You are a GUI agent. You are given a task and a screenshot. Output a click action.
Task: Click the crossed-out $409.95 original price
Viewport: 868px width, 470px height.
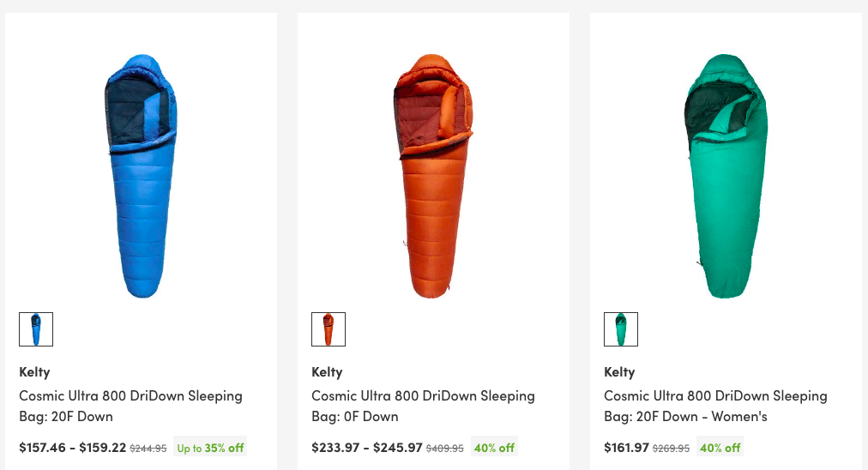(x=444, y=448)
